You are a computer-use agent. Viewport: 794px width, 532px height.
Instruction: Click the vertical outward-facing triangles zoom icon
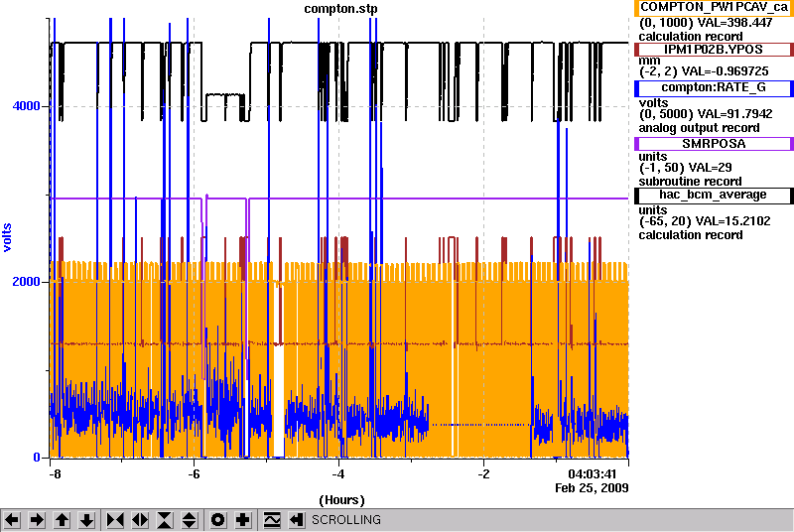click(189, 520)
